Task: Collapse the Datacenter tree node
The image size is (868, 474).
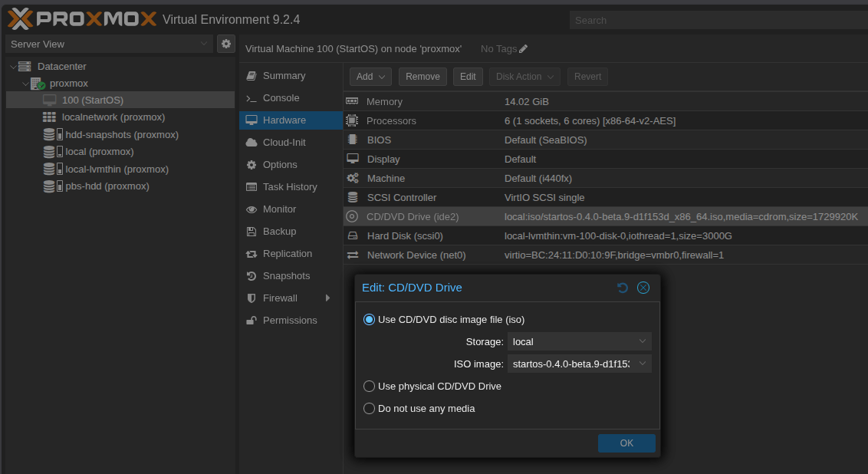Action: (x=13, y=67)
